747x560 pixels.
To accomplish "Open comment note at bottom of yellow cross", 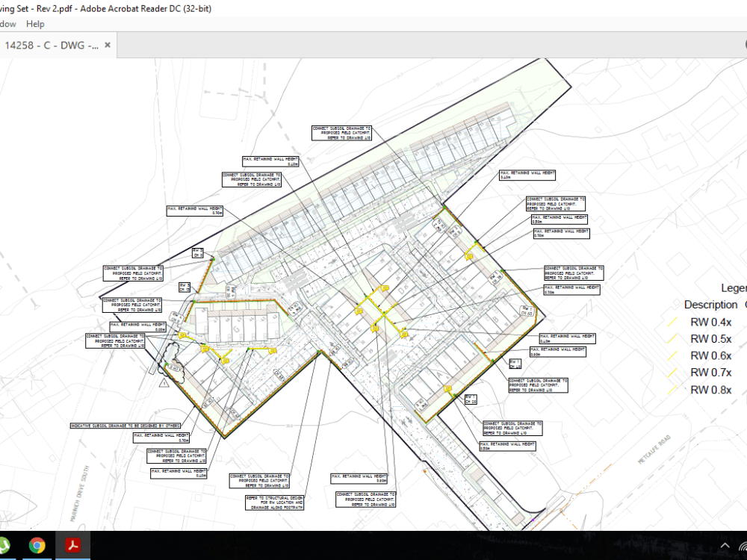I will coord(374,329).
